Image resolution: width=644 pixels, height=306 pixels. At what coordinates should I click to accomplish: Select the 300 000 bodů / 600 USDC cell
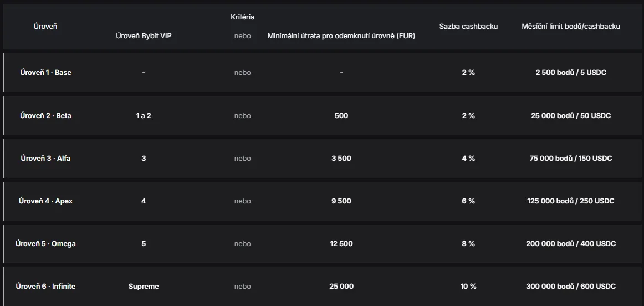571,286
